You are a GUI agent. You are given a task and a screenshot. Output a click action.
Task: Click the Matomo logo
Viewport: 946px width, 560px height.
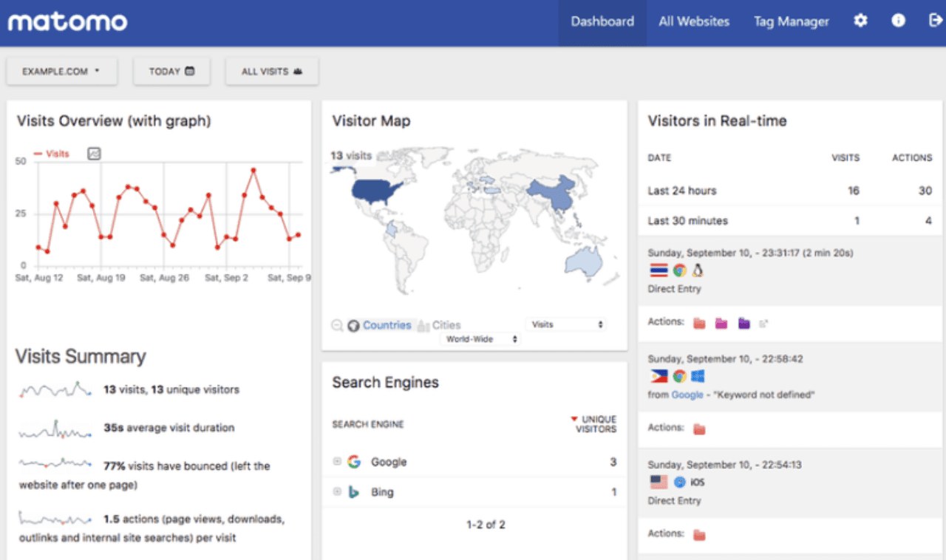[68, 21]
